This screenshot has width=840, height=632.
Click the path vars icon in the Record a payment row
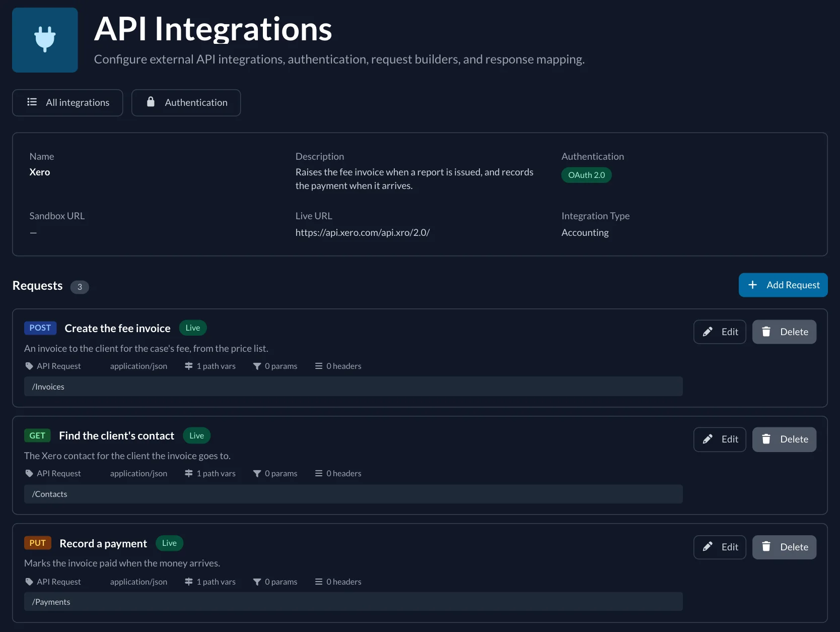click(x=189, y=582)
